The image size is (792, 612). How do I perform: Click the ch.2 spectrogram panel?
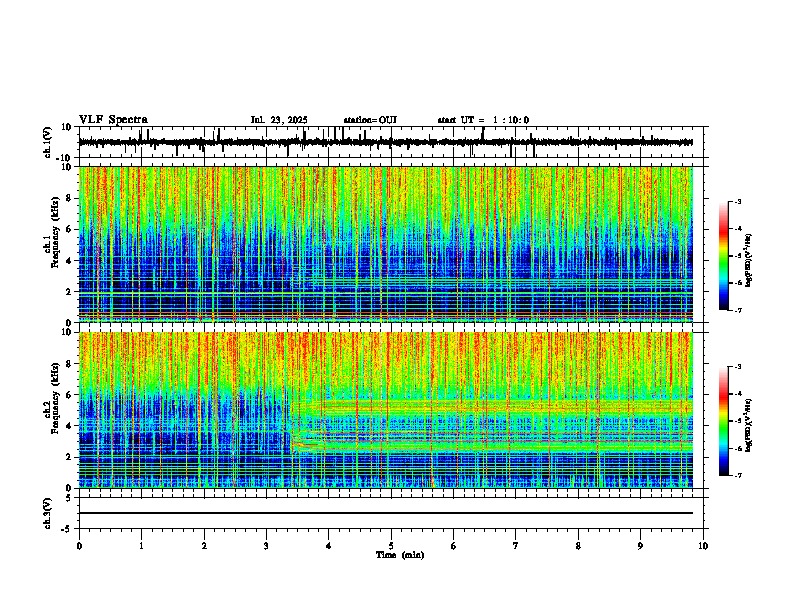385,410
